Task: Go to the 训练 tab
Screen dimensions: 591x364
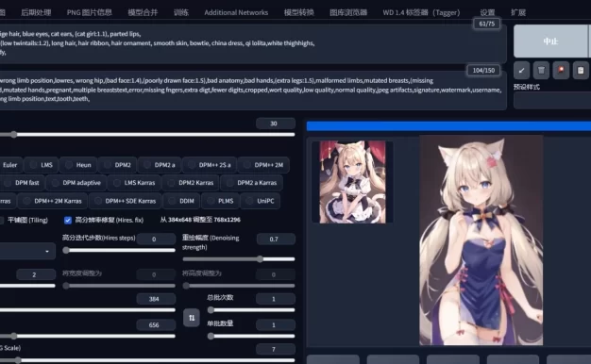Action: pyautogui.click(x=181, y=12)
